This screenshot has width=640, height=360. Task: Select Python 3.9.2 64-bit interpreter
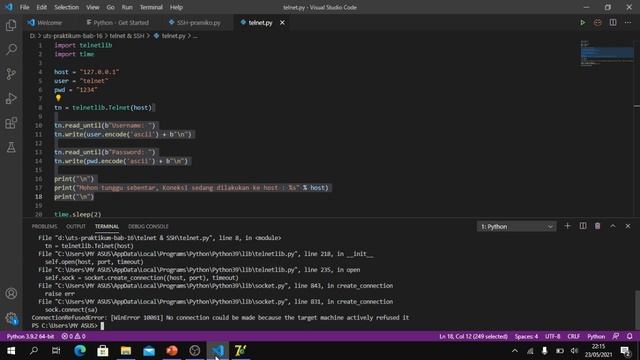30,336
